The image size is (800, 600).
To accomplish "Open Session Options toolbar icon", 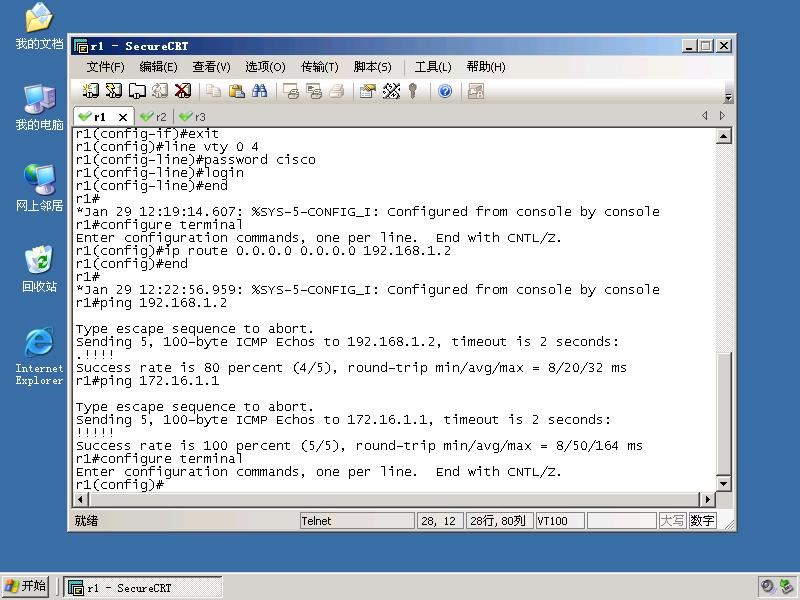I will click(x=367, y=91).
